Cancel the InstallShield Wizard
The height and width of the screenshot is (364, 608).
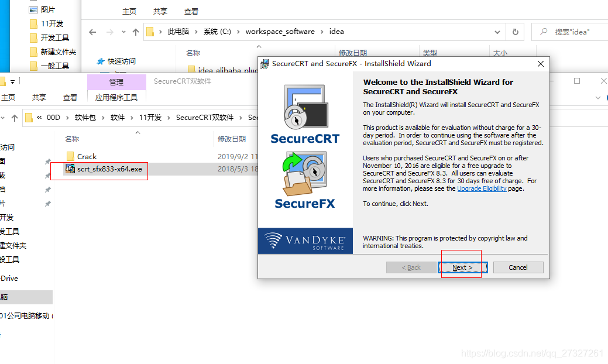[x=518, y=267]
